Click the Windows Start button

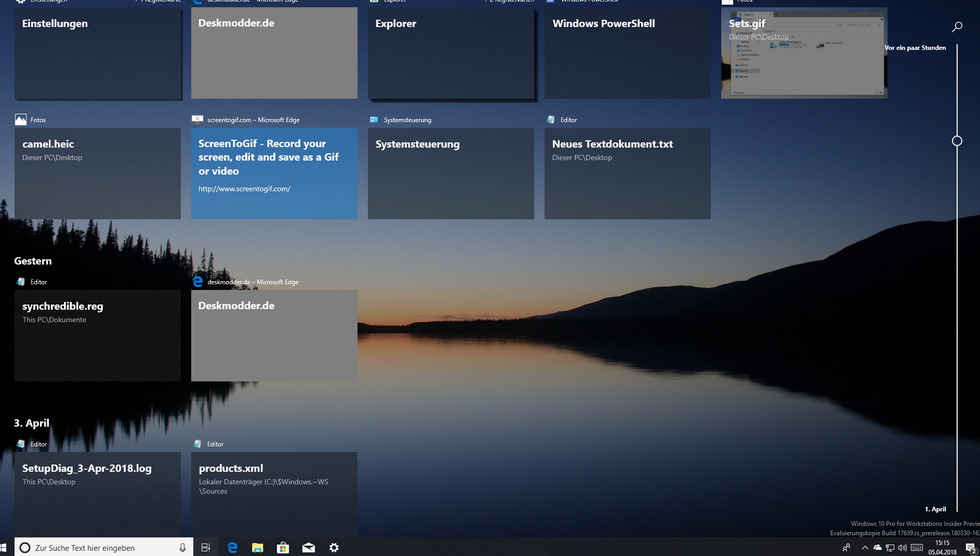(3, 548)
